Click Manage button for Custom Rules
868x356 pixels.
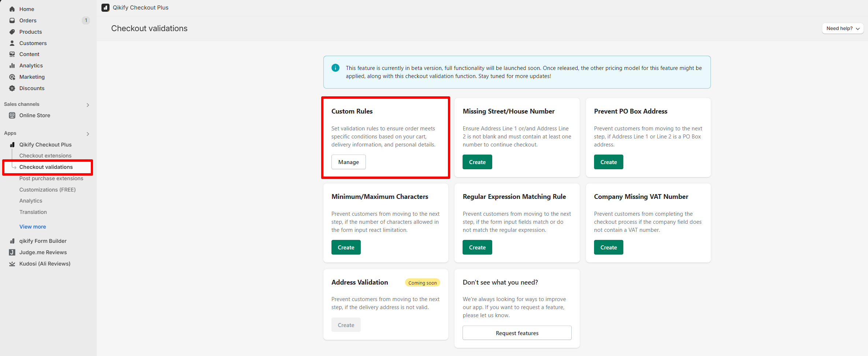tap(348, 162)
